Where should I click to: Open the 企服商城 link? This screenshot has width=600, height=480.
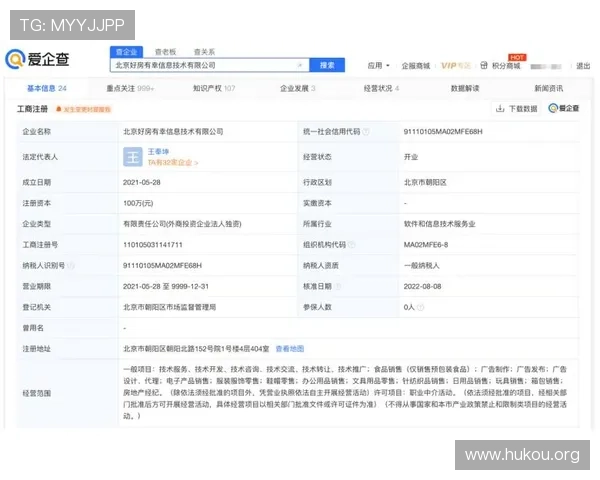(x=416, y=66)
